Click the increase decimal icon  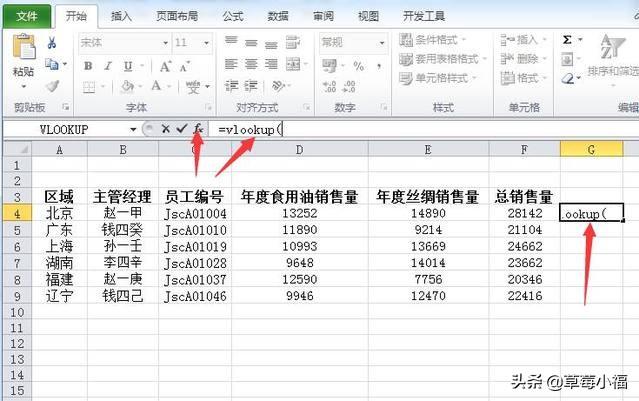pos(329,86)
